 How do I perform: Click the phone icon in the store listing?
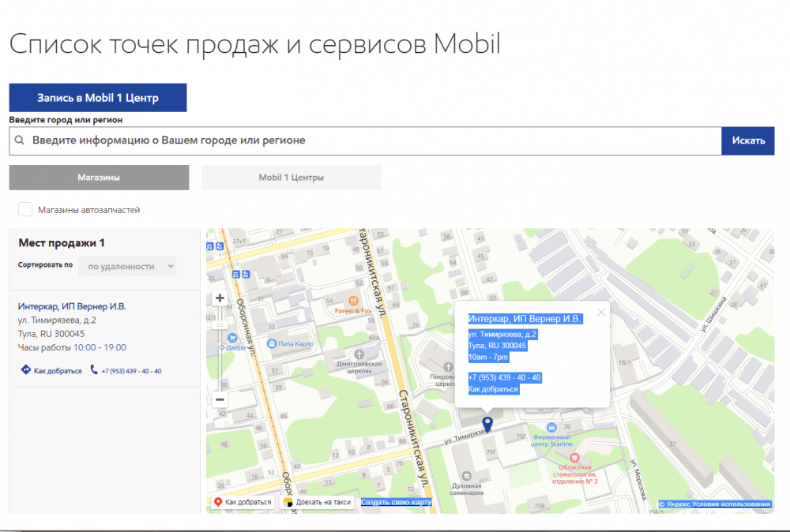click(94, 370)
